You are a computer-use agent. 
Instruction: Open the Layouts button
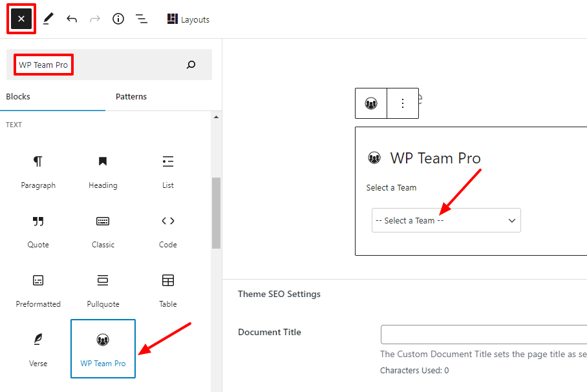(x=188, y=19)
